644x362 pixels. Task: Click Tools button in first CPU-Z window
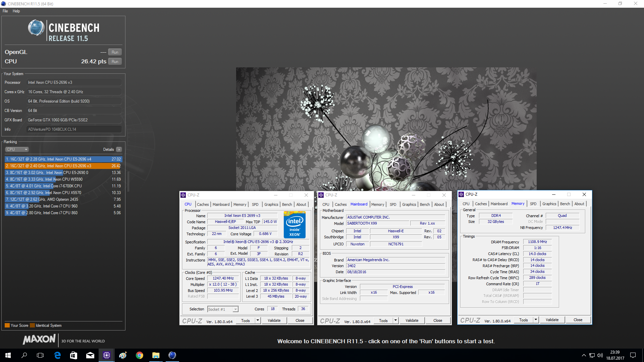pyautogui.click(x=245, y=321)
